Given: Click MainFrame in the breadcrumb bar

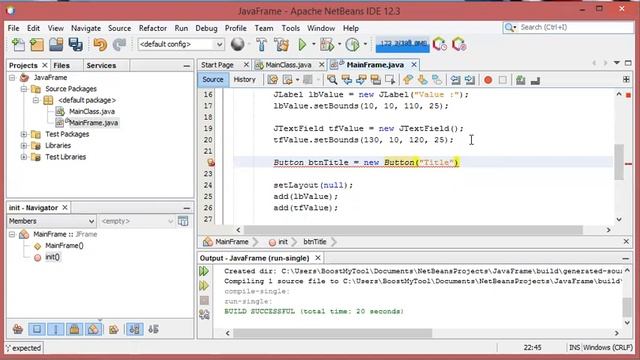Looking at the screenshot, I should pos(231,242).
